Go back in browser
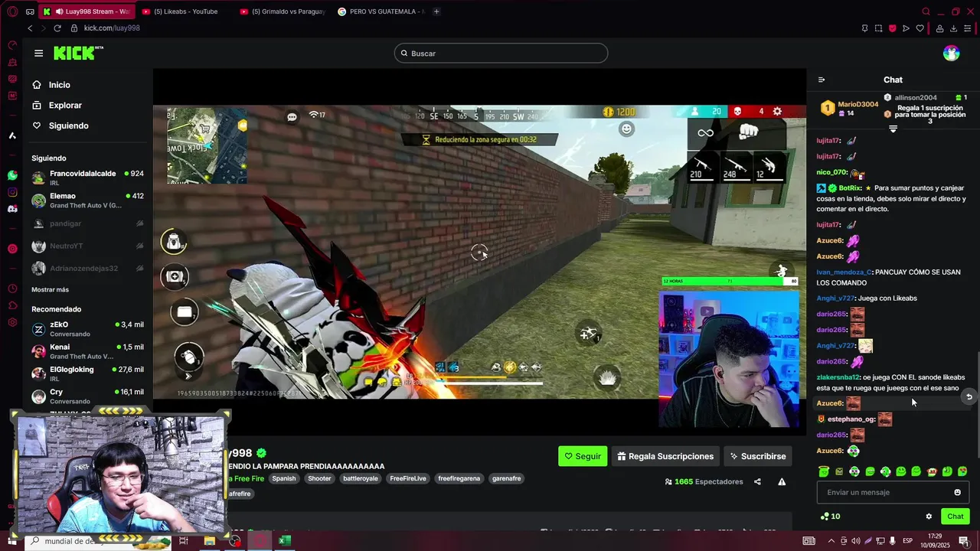The width and height of the screenshot is (980, 551). coord(30,28)
